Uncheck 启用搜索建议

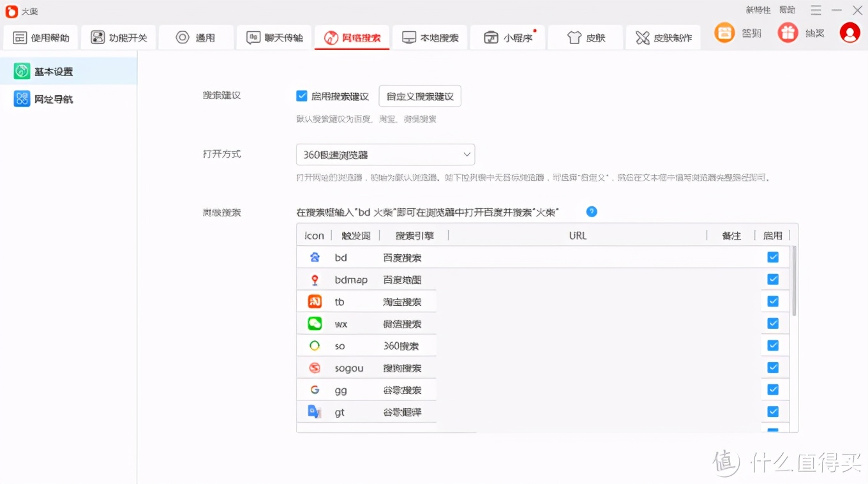click(301, 96)
